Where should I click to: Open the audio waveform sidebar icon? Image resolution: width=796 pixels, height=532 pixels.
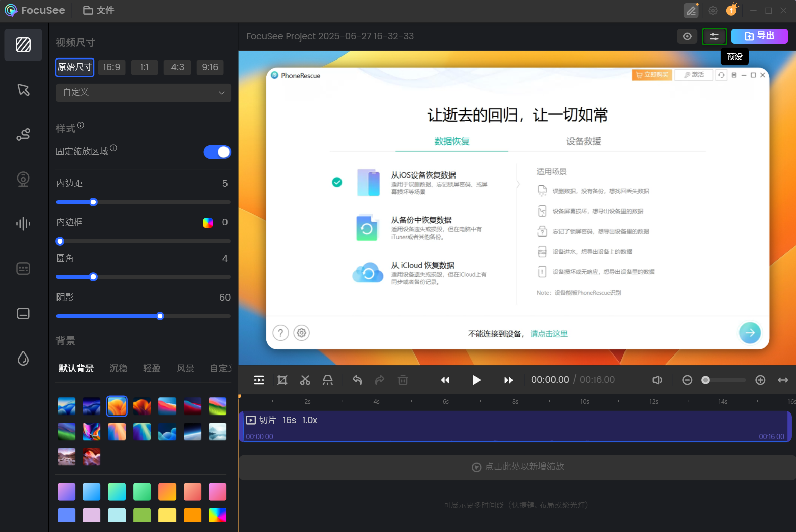click(23, 223)
